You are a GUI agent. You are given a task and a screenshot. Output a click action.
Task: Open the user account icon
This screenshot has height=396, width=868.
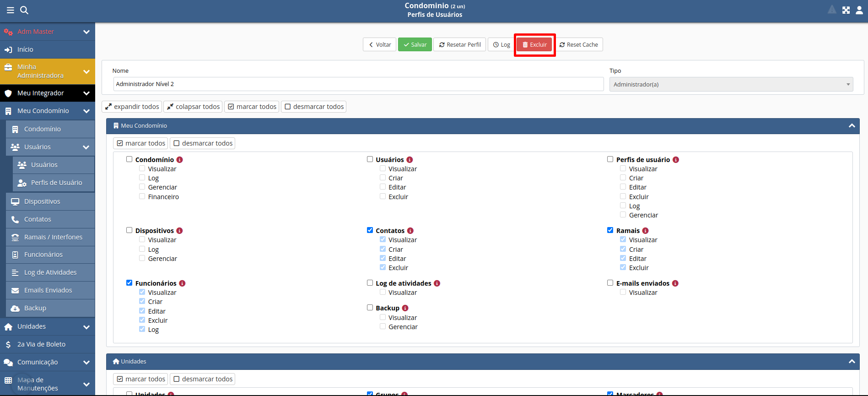point(859,10)
